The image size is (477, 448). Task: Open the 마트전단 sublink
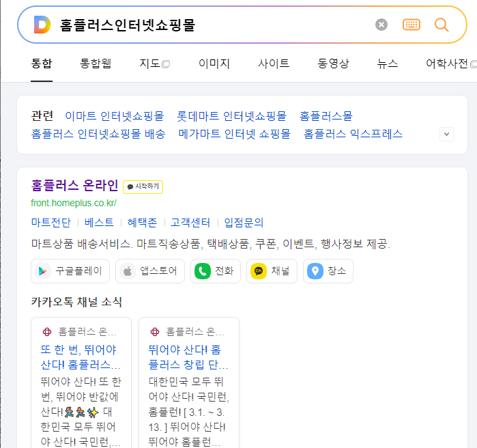50,223
